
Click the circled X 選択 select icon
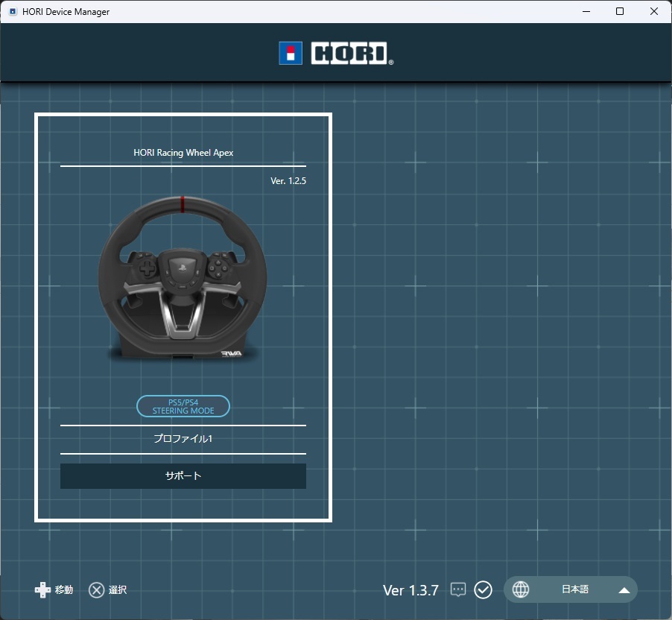pos(97,589)
